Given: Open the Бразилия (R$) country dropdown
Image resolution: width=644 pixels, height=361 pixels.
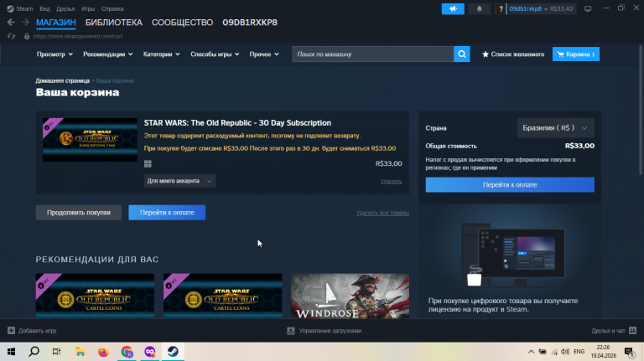Looking at the screenshot, I should [x=555, y=128].
